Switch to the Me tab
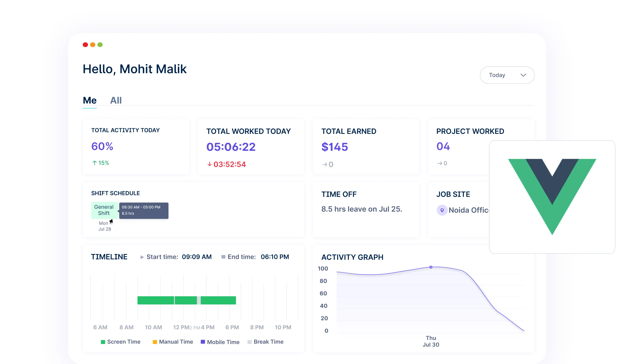 (x=90, y=100)
